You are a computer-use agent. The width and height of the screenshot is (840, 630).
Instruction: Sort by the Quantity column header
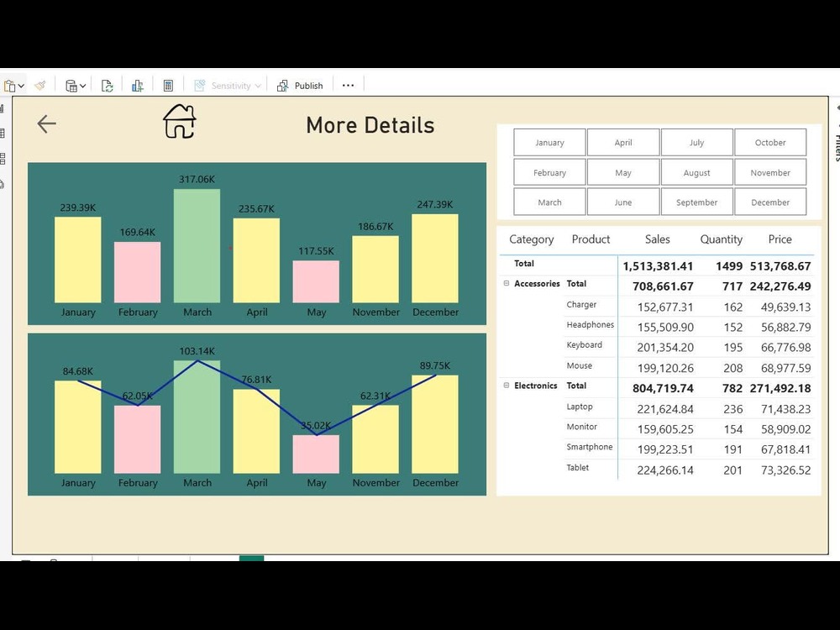721,239
